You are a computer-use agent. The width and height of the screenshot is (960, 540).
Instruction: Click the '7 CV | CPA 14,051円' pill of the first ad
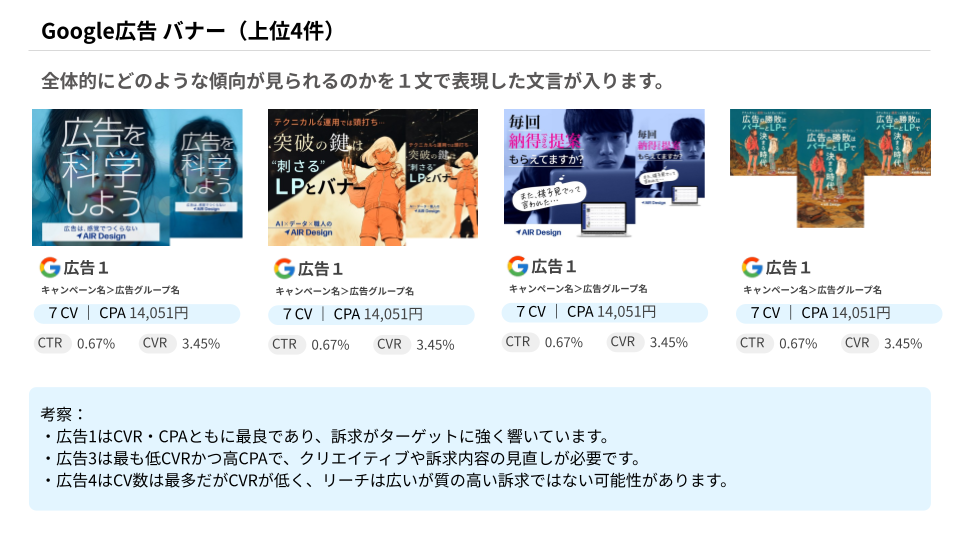(137, 313)
